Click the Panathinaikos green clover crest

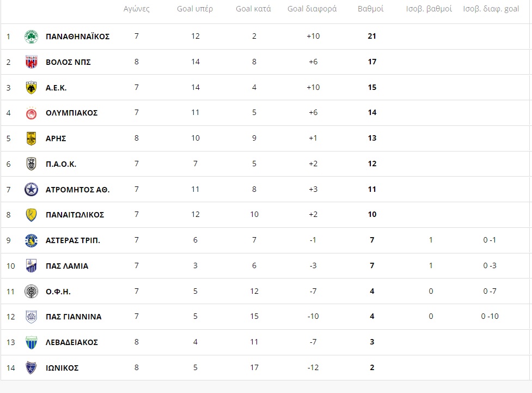[x=31, y=37]
